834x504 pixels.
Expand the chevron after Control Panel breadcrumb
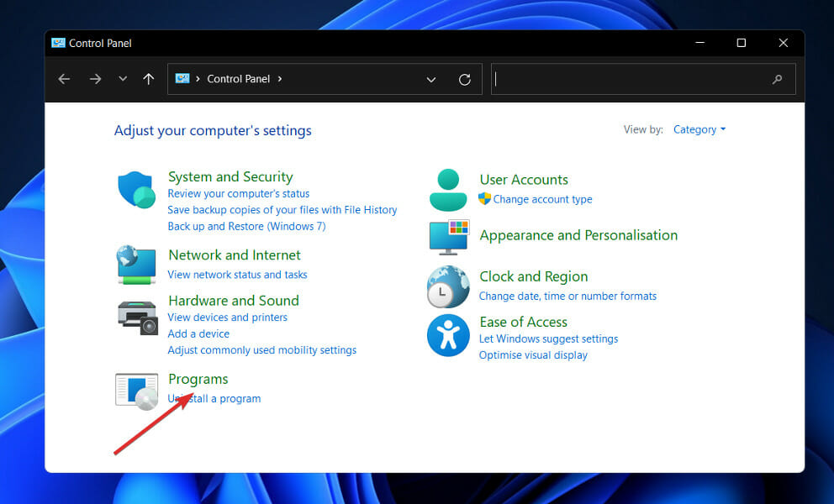point(280,79)
